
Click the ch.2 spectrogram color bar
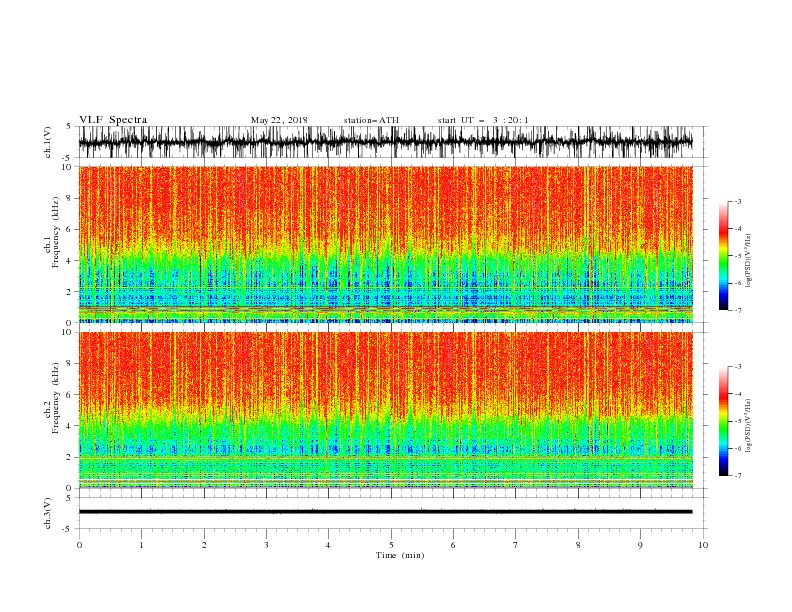(x=723, y=421)
